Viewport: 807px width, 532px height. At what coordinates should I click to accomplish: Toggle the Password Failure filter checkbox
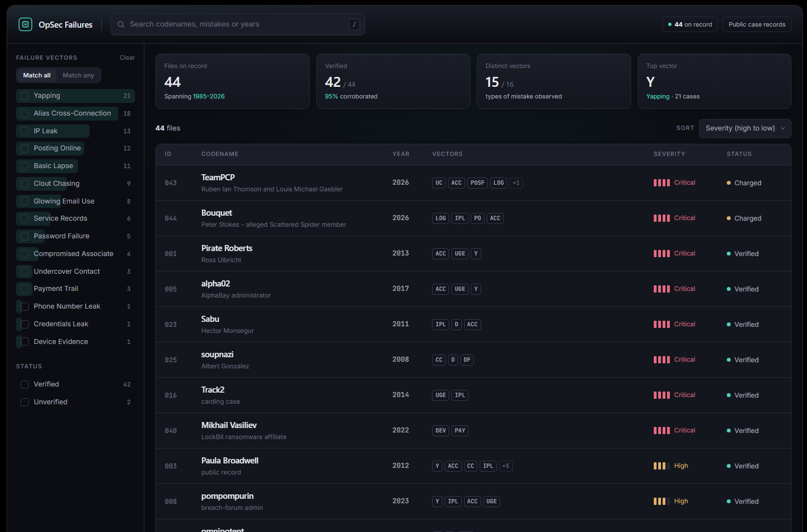tap(25, 237)
